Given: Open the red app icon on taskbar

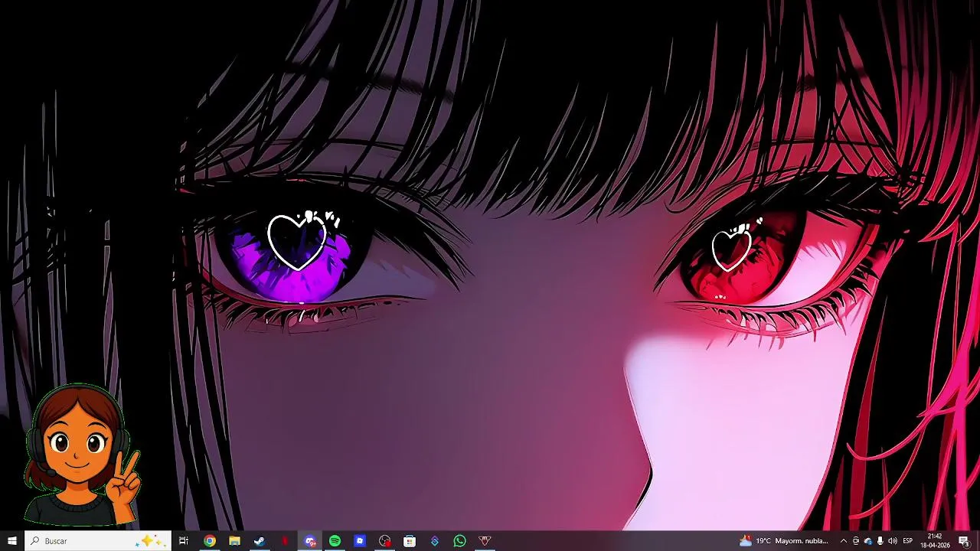Looking at the screenshot, I should [x=285, y=541].
